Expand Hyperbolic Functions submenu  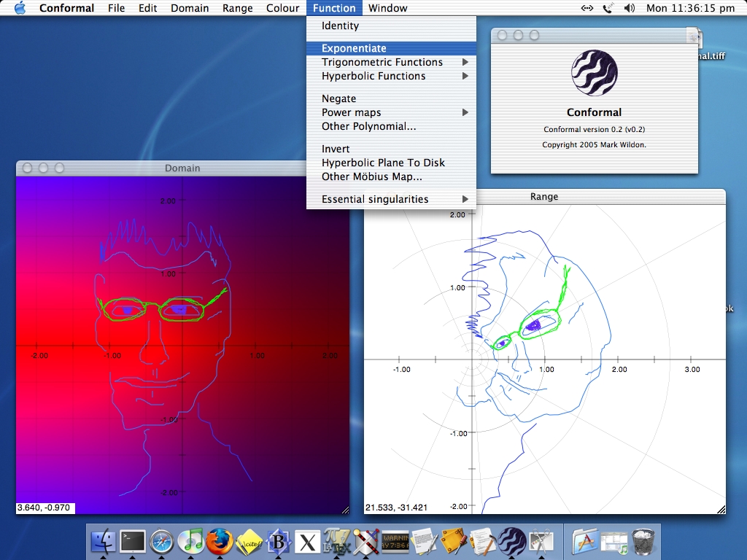click(x=391, y=76)
